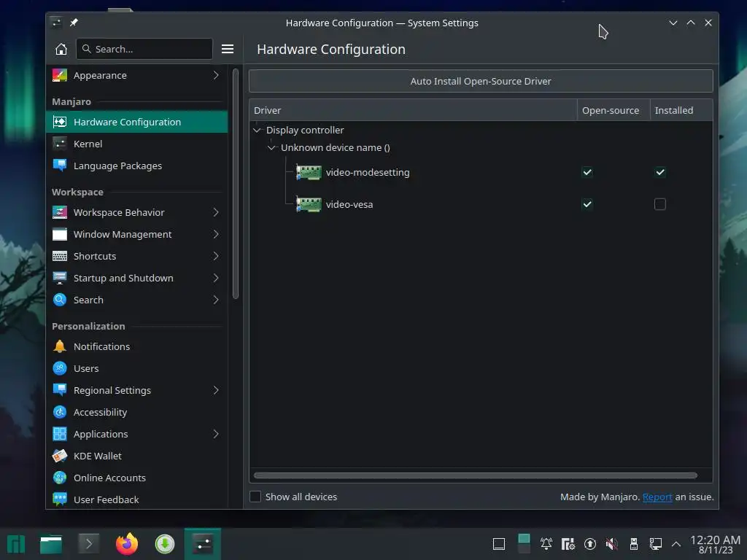The height and width of the screenshot is (560, 747).
Task: Open the hamburger menu beside search
Action: coord(228,49)
